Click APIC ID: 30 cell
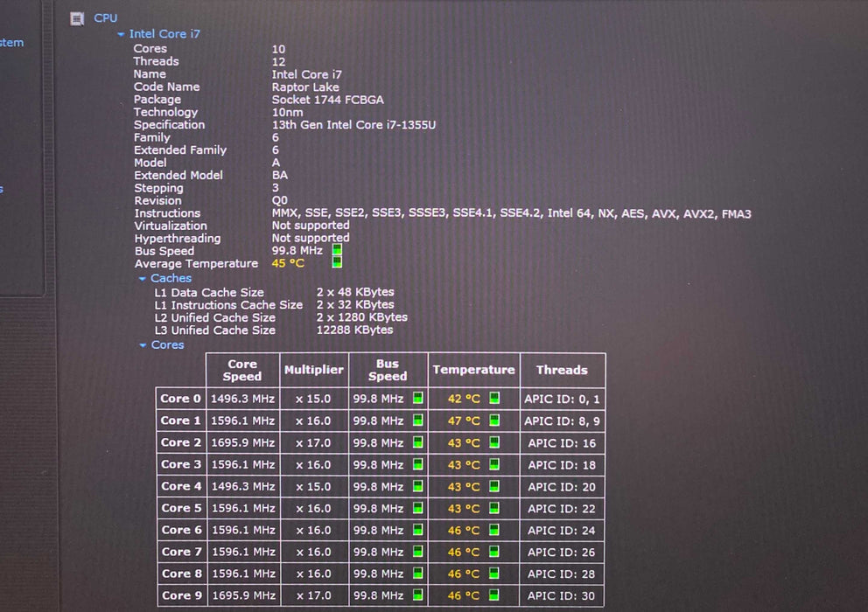 coord(562,596)
